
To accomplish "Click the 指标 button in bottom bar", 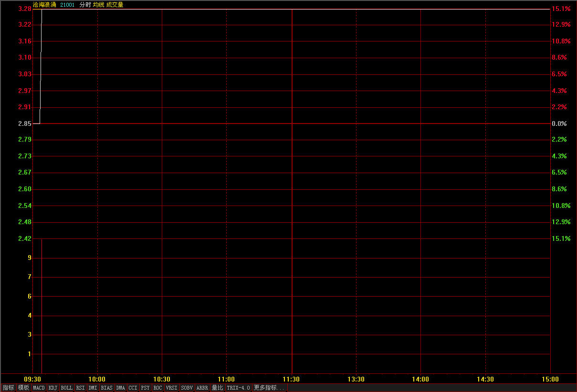I will click(x=9, y=388).
